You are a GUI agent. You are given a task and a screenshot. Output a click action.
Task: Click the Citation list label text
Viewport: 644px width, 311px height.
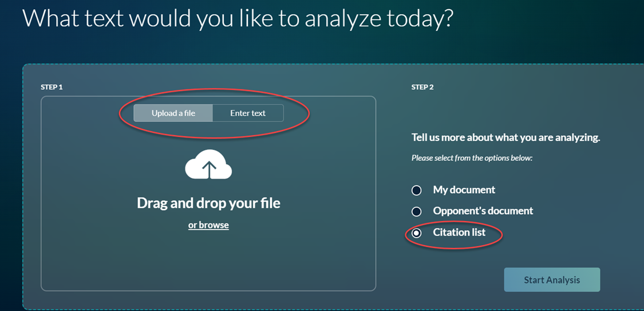[x=459, y=233]
